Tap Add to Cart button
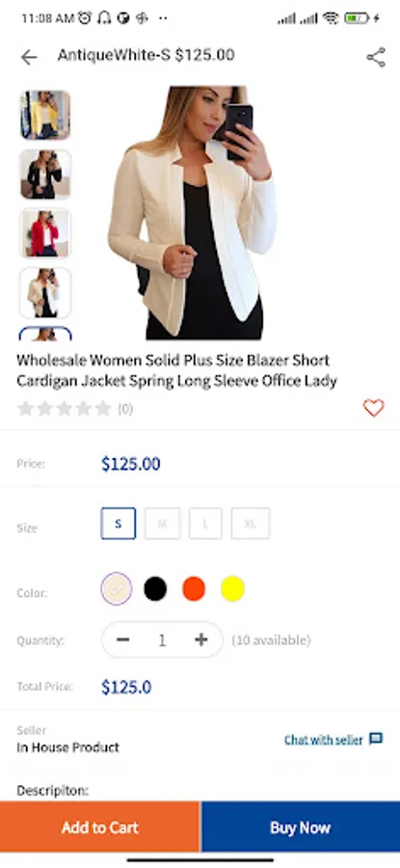Image resolution: width=400 pixels, height=868 pixels. [99, 827]
